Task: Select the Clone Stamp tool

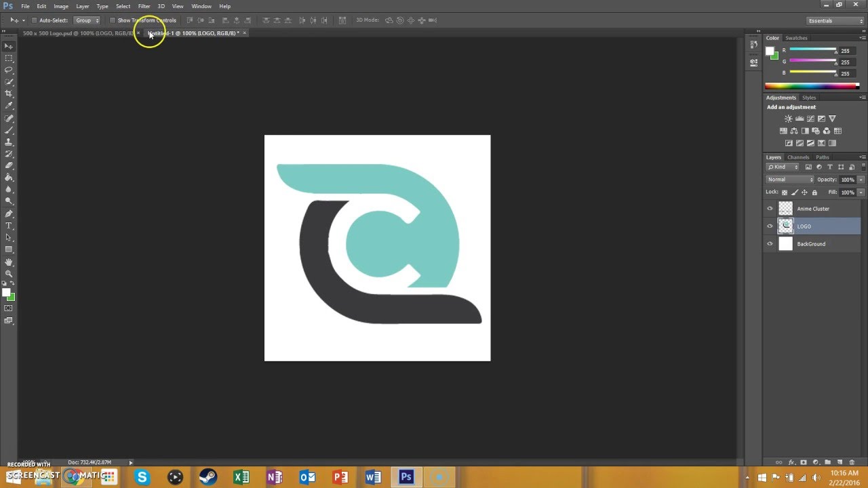Action: click(9, 142)
